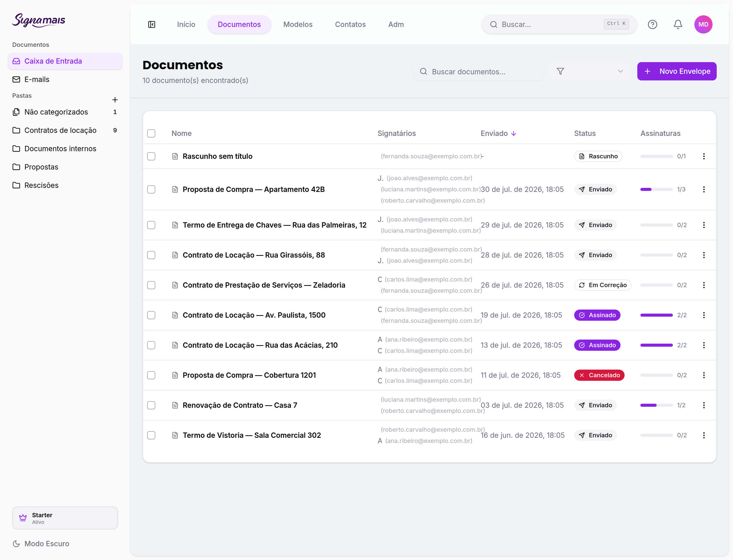Check the box for Proposta de Compra Apartamento 42B
Viewport: 733px width, 560px height.
151,189
